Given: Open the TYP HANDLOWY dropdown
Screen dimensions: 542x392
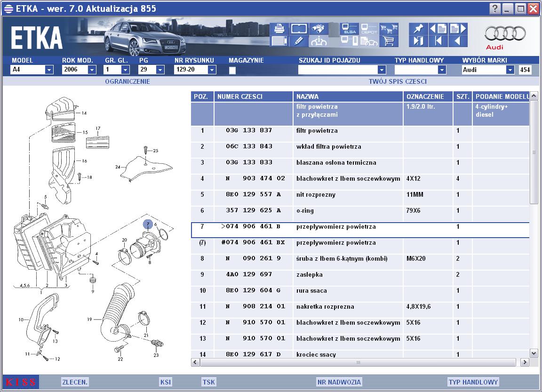Looking at the screenshot, I should tap(441, 70).
